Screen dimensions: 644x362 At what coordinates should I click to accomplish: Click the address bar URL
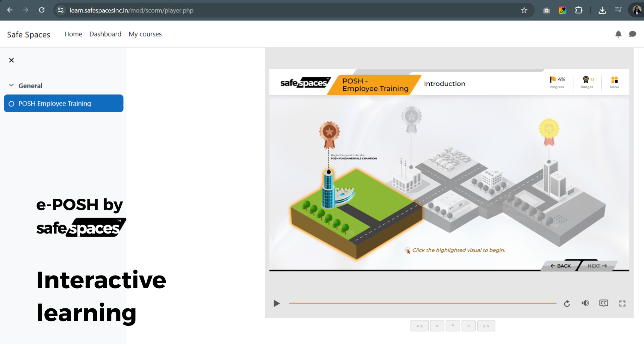coord(131,10)
